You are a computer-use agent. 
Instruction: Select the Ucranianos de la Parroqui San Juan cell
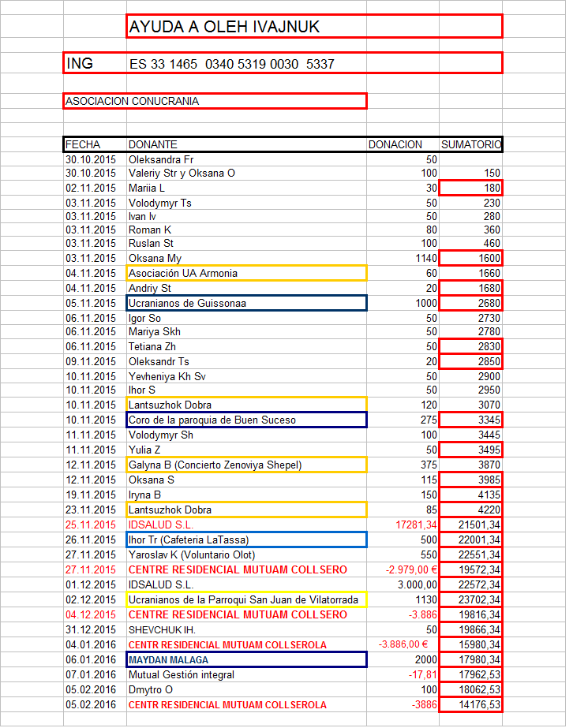[246, 599]
